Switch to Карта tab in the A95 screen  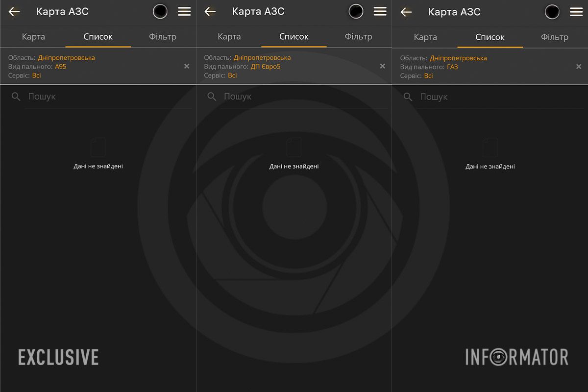pyautogui.click(x=33, y=37)
